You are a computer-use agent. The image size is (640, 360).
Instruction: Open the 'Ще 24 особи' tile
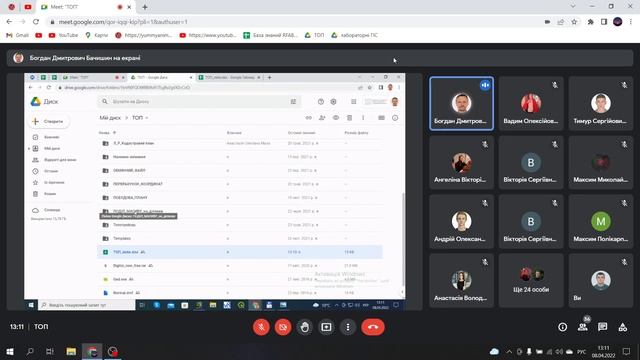click(x=531, y=280)
